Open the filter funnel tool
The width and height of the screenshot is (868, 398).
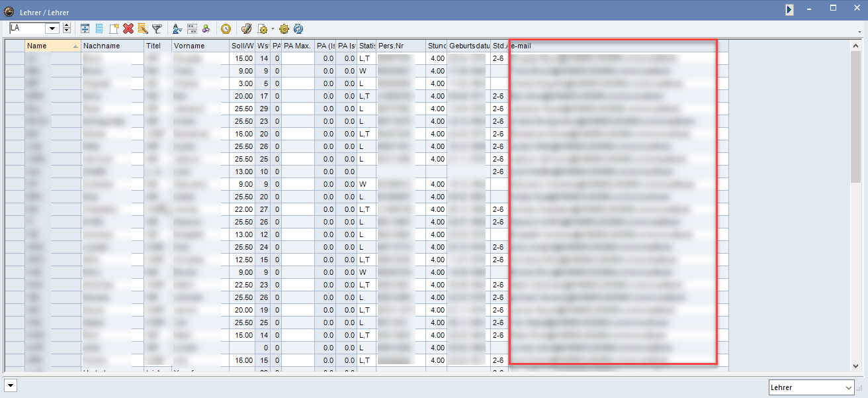(x=157, y=28)
